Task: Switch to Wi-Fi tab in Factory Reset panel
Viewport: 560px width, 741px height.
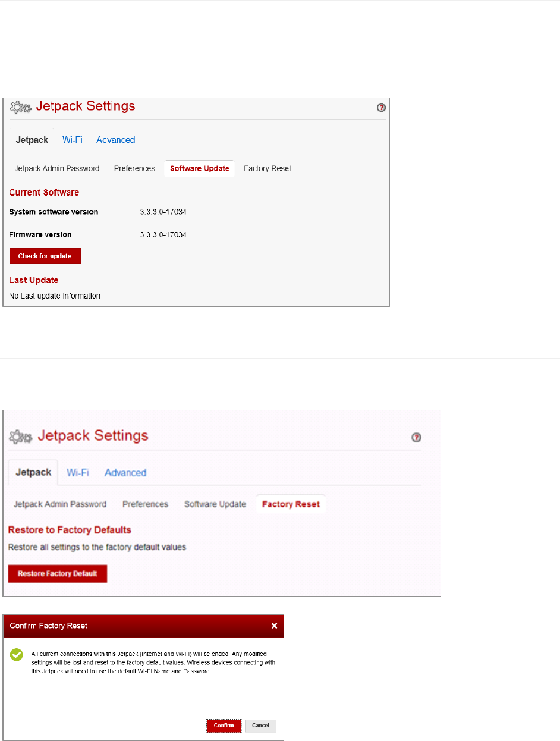Action: click(x=78, y=473)
